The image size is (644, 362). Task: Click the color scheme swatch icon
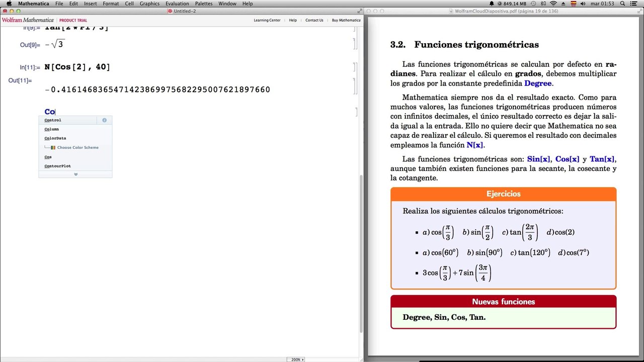tap(53, 147)
